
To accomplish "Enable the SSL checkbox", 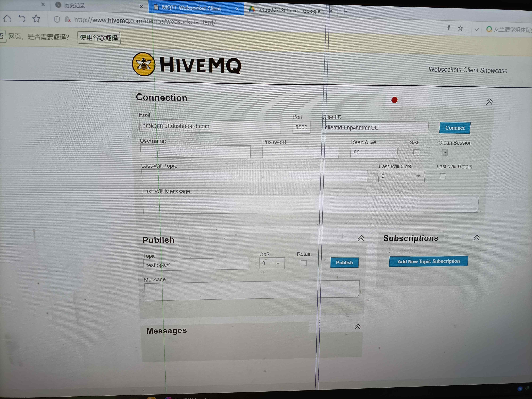I will [416, 152].
